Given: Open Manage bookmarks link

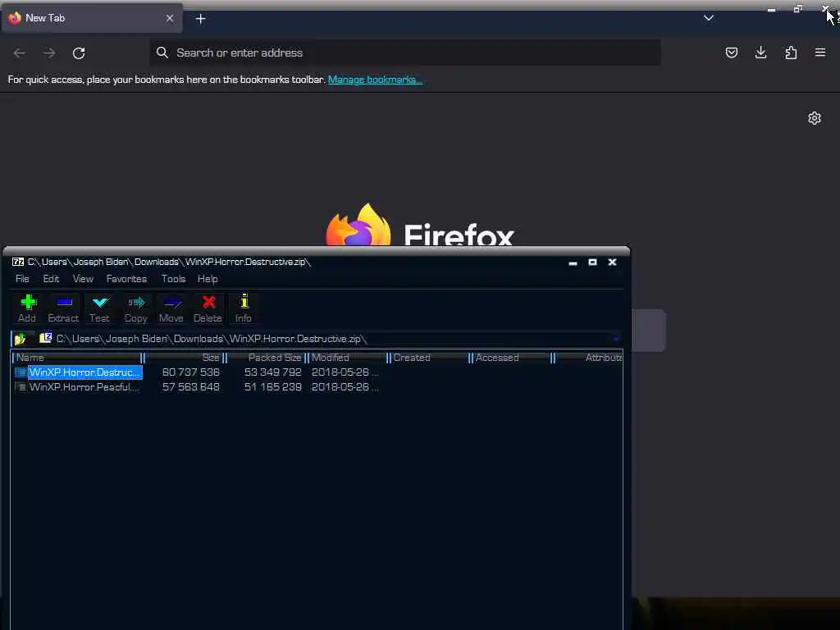Looking at the screenshot, I should click(375, 80).
